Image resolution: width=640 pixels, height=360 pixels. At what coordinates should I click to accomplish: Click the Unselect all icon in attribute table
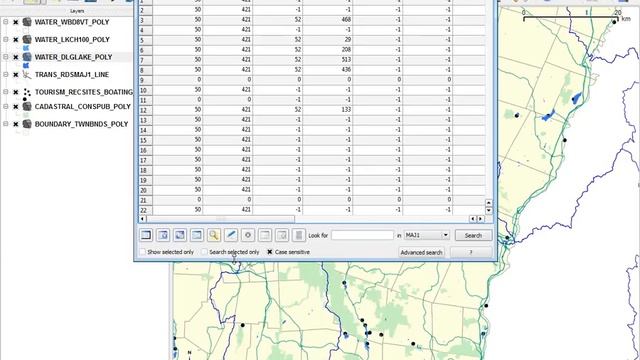(146, 235)
